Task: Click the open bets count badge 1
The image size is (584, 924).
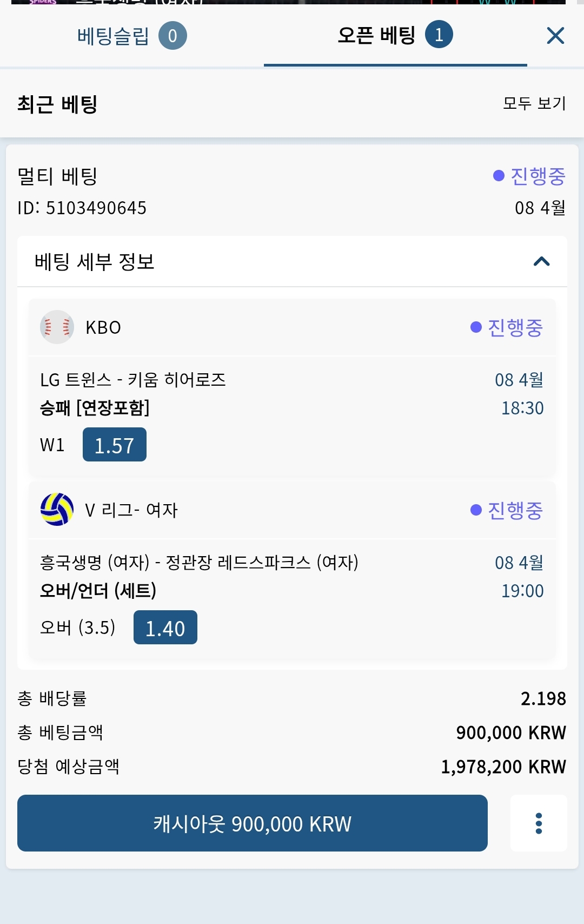Action: point(439,35)
